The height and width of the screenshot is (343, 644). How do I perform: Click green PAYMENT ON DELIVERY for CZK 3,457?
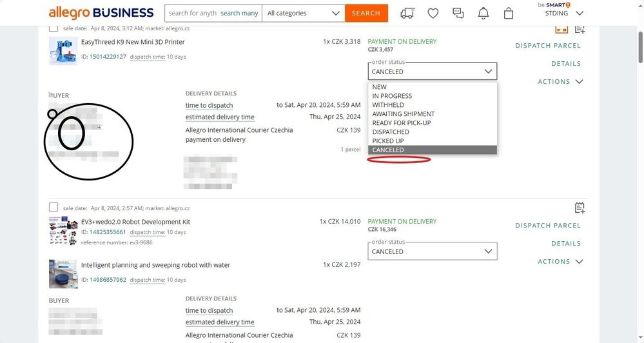402,41
